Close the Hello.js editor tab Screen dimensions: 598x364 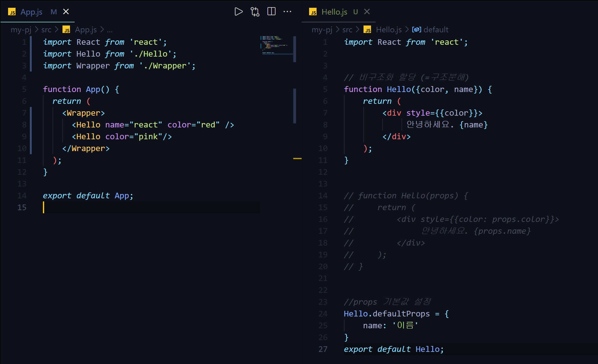coord(367,12)
